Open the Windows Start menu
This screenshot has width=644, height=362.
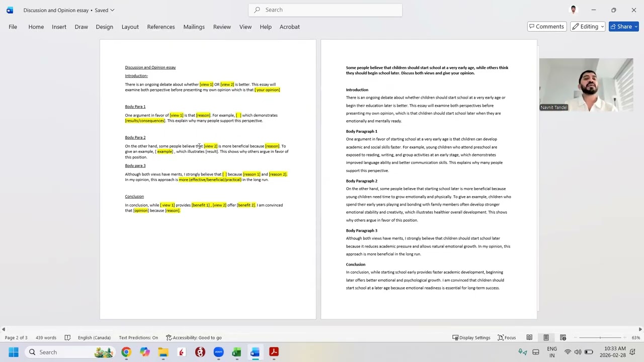point(13,352)
